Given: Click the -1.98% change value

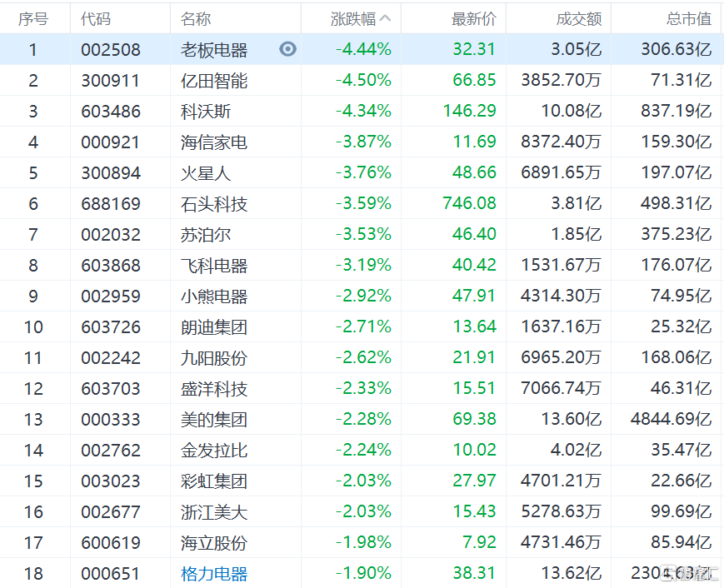Looking at the screenshot, I should coord(363,542).
